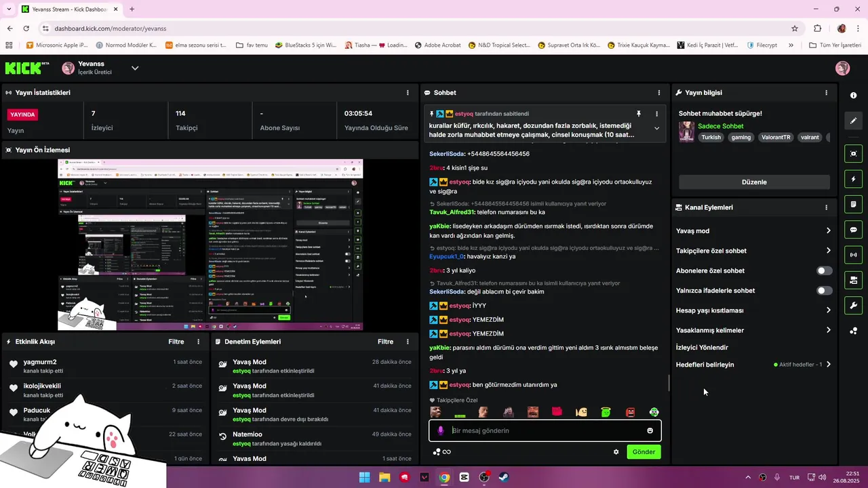Viewport: 868px width, 488px height.
Task: Click the Düzenle button
Action: (754, 182)
